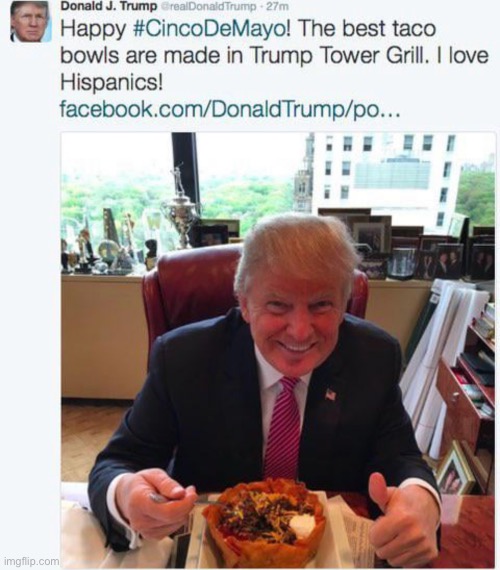The image size is (500, 570).
Task: Click the taco bowl in the photo
Action: pos(264,520)
